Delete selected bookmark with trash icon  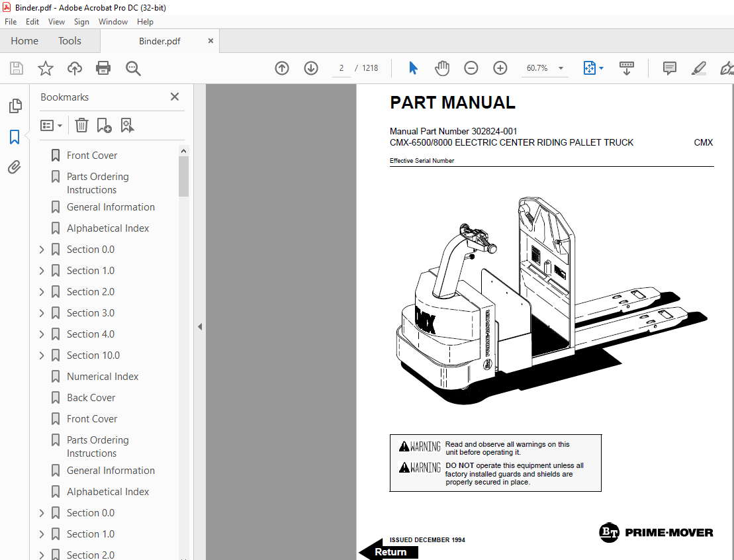point(81,126)
